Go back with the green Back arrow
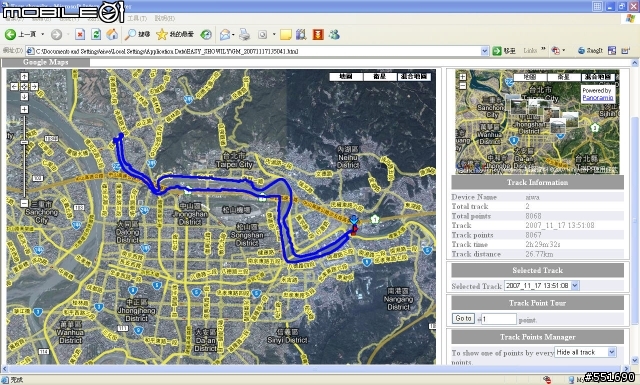The image size is (640, 385). [x=11, y=34]
